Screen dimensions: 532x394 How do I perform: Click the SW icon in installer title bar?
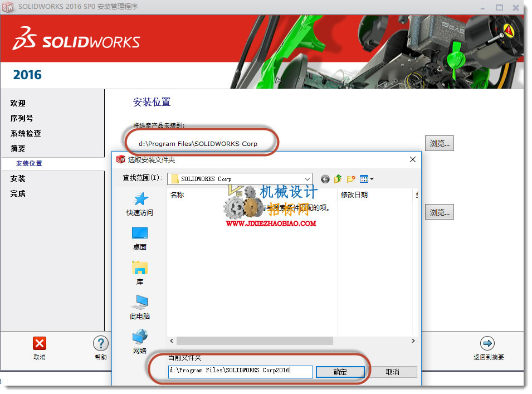click(8, 7)
